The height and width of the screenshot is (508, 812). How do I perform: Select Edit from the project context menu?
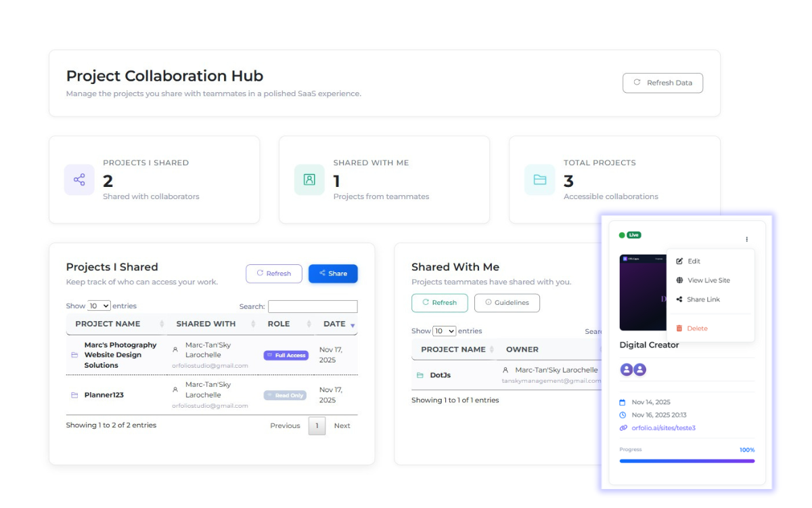point(694,261)
